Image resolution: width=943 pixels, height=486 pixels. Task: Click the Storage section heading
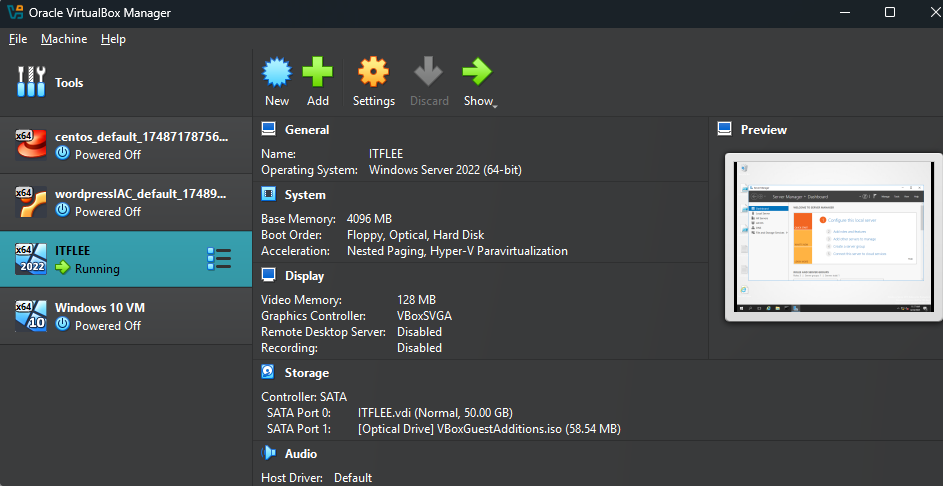pyautogui.click(x=307, y=373)
